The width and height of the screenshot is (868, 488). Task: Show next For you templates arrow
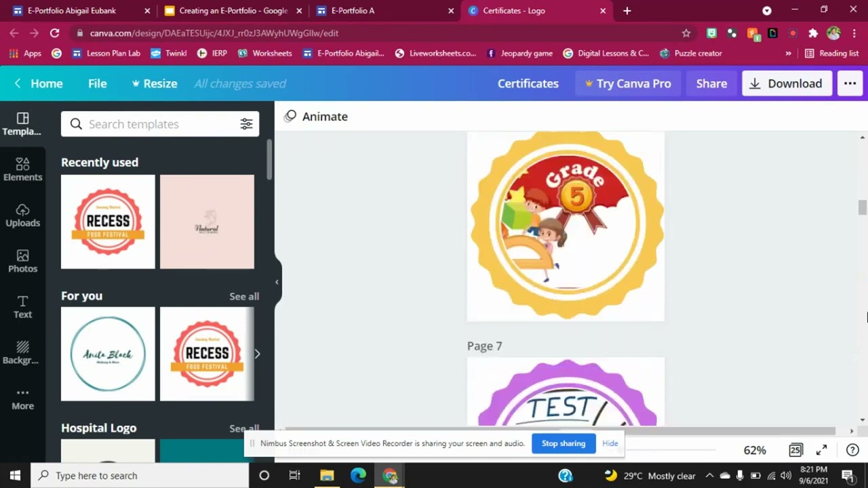[257, 354]
